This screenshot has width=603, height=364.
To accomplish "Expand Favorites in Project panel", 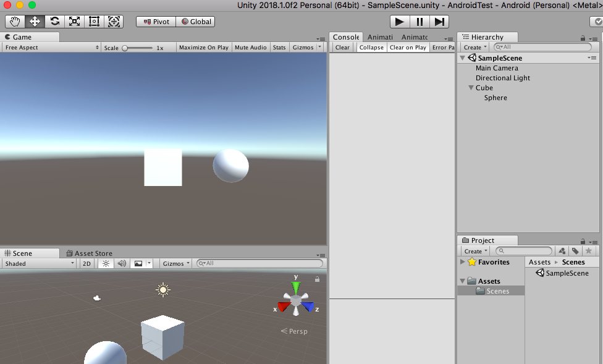I will 463,261.
